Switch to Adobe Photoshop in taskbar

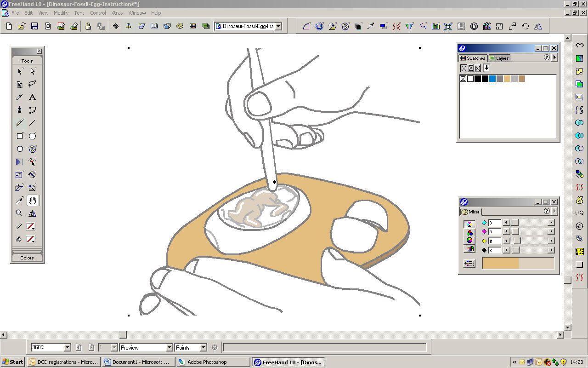tap(213, 362)
